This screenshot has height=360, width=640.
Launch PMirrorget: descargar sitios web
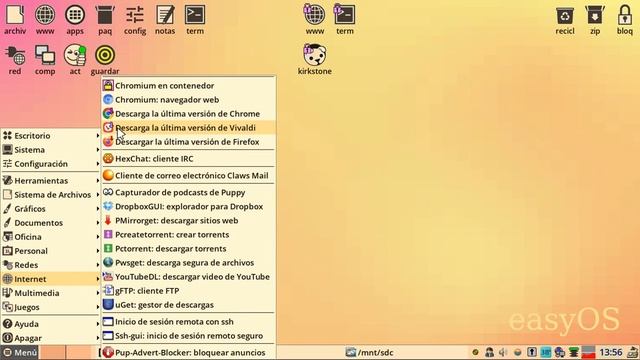click(188, 220)
